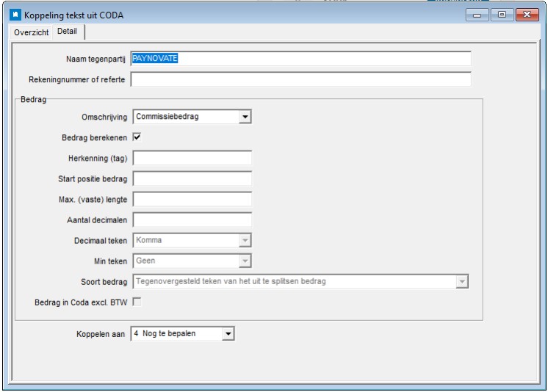Screen dimensions: 548x392
Task: Expand the Soort bedrag dropdown
Action: coord(462,281)
